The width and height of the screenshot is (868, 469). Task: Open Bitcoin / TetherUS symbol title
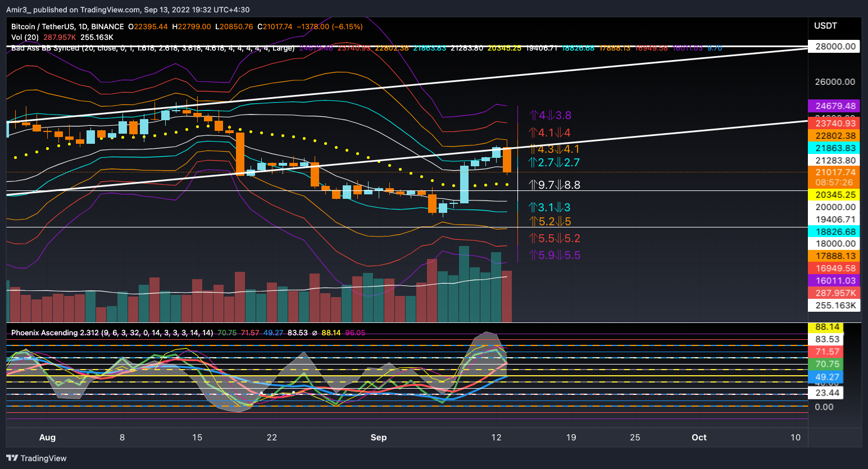[x=67, y=26]
